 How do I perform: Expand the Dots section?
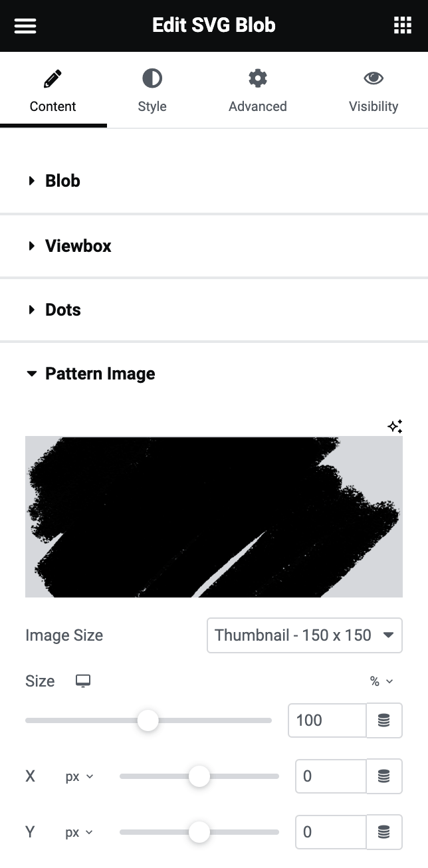click(x=62, y=310)
